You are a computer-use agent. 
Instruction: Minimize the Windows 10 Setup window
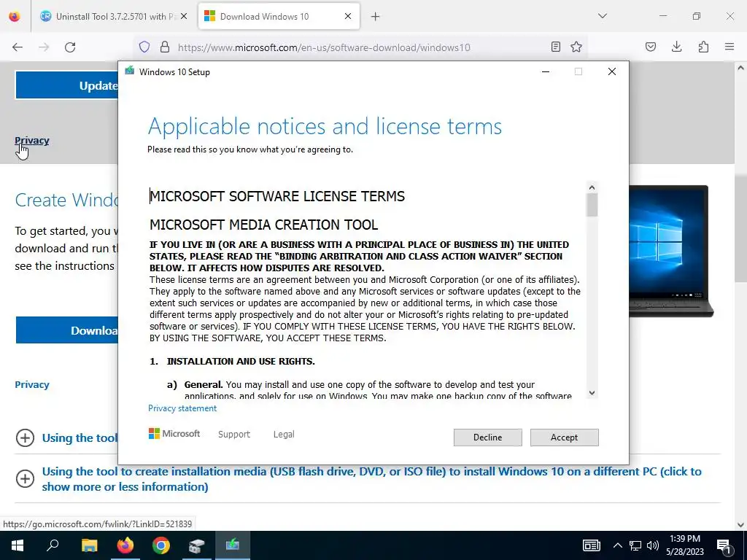click(546, 72)
